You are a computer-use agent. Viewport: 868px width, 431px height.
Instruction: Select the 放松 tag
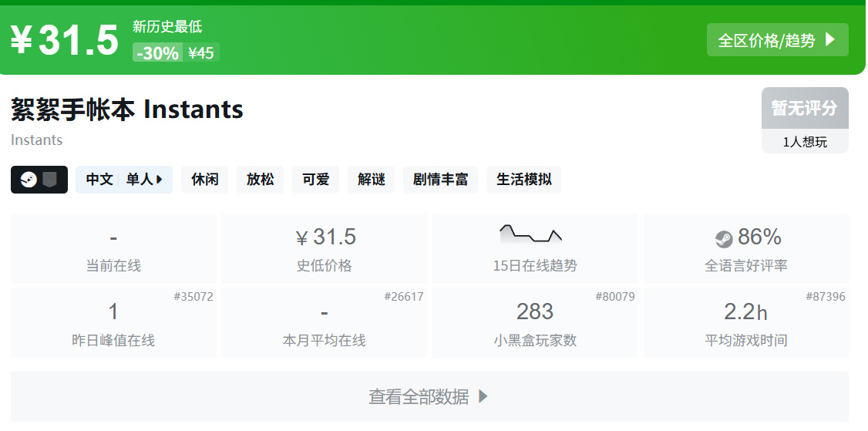pos(261,180)
